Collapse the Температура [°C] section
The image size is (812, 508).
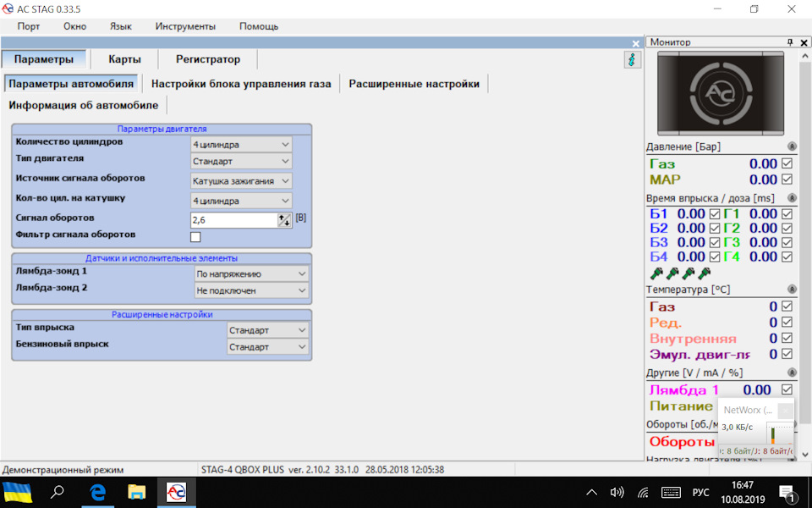(792, 290)
